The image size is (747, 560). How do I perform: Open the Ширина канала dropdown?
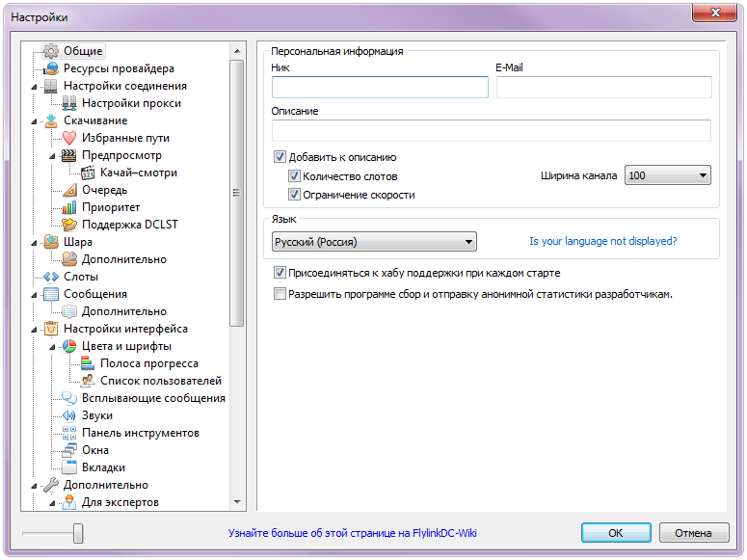667,175
